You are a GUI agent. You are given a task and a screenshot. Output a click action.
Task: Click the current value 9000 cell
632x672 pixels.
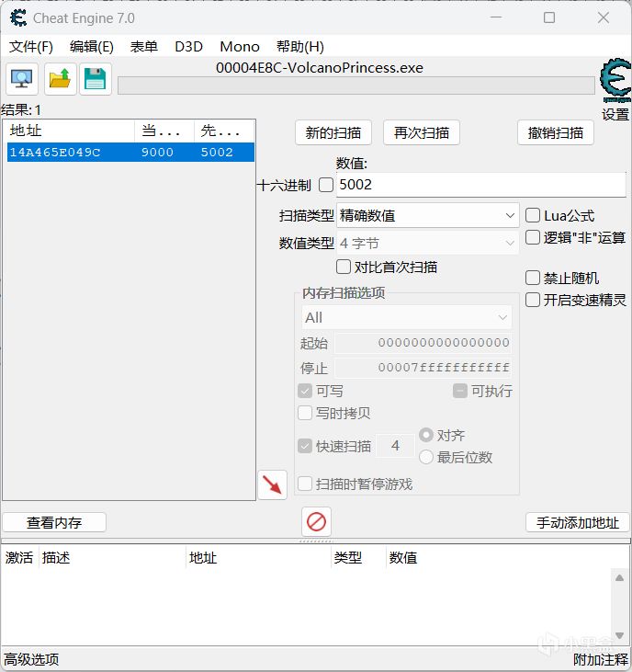pyautogui.click(x=158, y=153)
